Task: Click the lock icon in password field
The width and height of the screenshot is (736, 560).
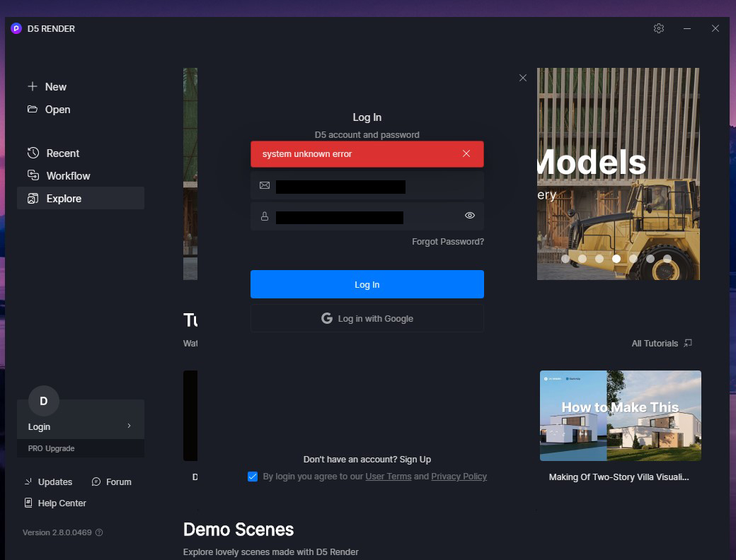Action: point(265,216)
